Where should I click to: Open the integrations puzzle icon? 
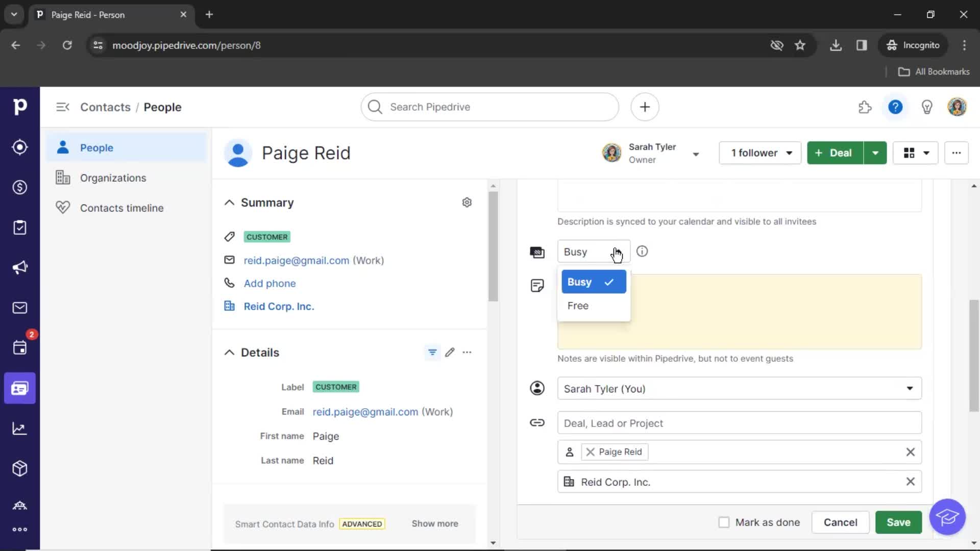tap(865, 107)
